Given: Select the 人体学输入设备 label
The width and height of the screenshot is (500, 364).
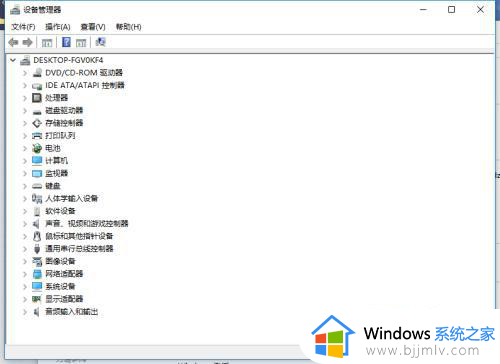Looking at the screenshot, I should (x=72, y=199).
